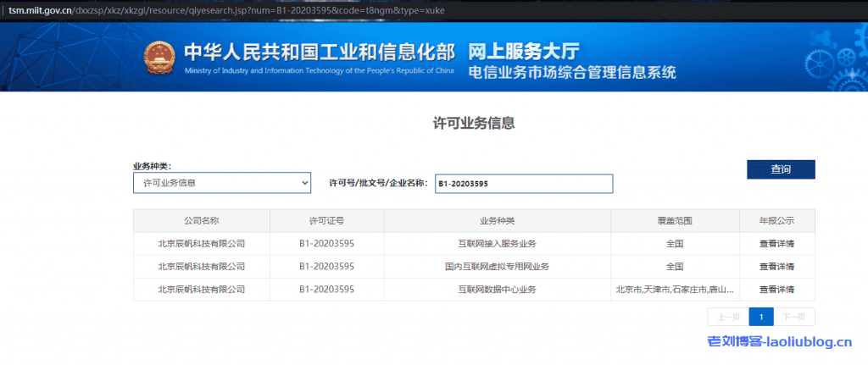Click the 覆盖范围 column header
Viewport: 868px width, 365px height.
coord(674,220)
